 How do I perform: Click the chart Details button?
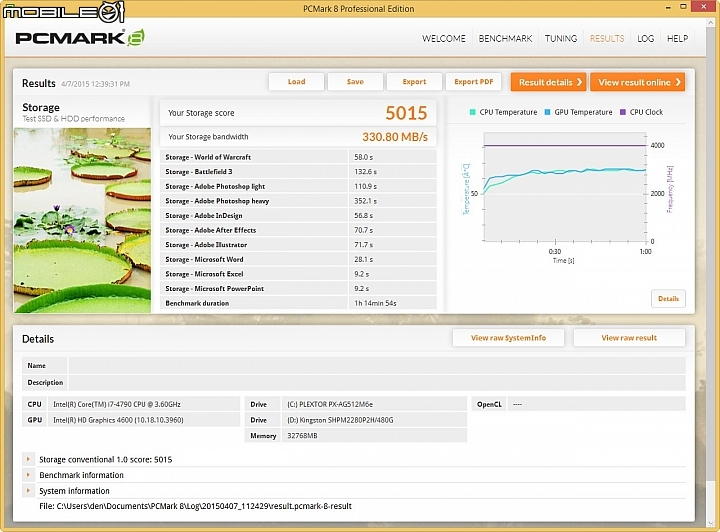click(x=668, y=298)
